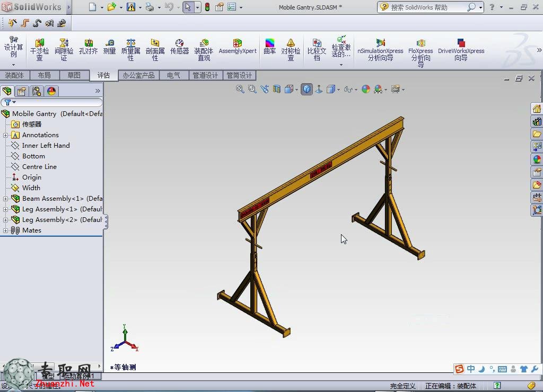This screenshot has height=392, width=543.
Task: Start the FloXpress analysis wizard
Action: pos(421,52)
